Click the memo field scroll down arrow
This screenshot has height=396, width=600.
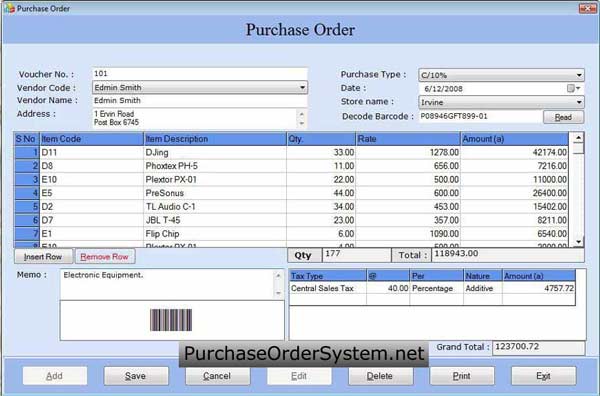[x=278, y=293]
